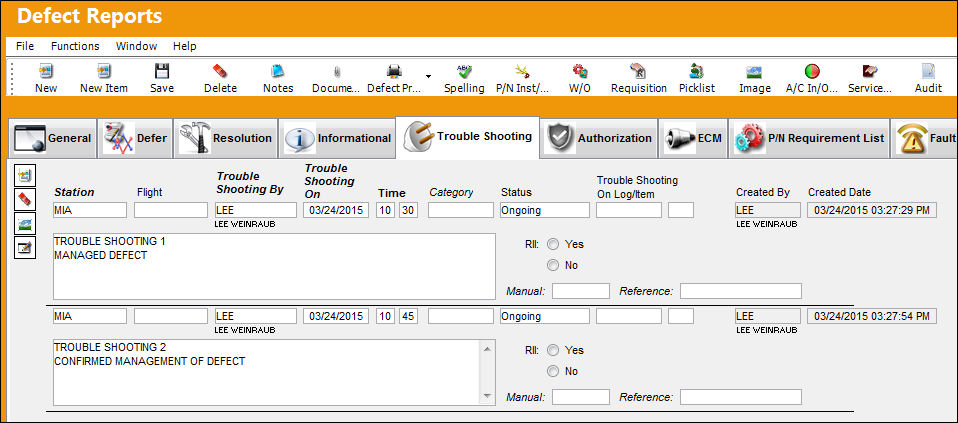
Task: Open the Functions menu
Action: (x=75, y=46)
